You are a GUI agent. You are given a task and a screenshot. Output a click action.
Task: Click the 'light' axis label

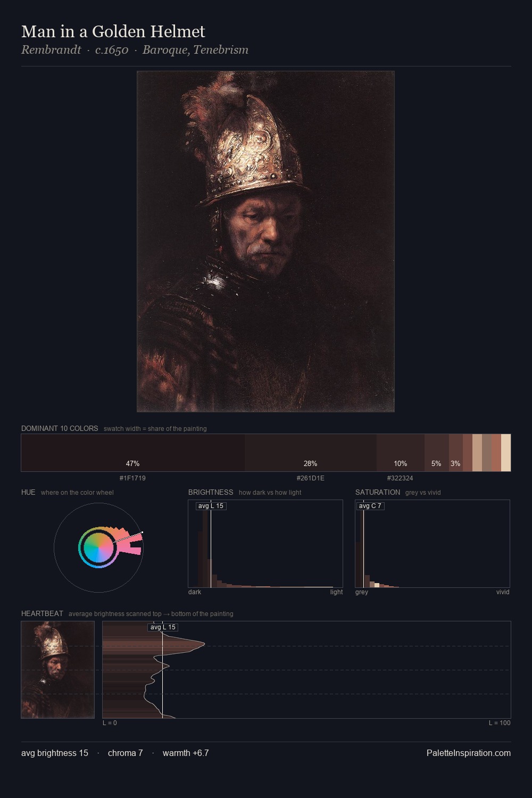point(336,592)
